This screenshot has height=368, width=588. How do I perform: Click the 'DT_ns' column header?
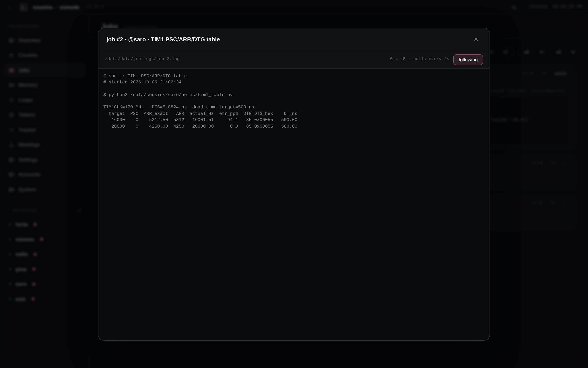(x=291, y=114)
